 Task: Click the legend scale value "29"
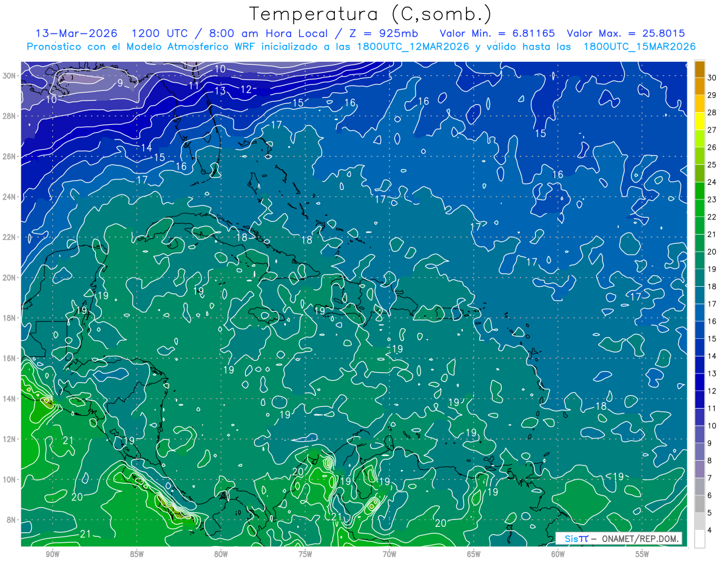click(712, 95)
